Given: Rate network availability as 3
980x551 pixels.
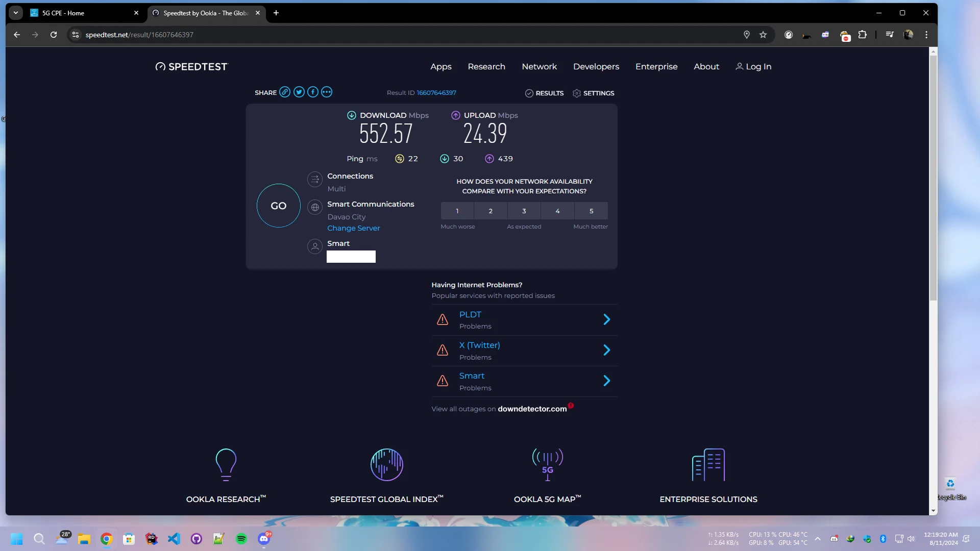Looking at the screenshot, I should click(x=524, y=211).
